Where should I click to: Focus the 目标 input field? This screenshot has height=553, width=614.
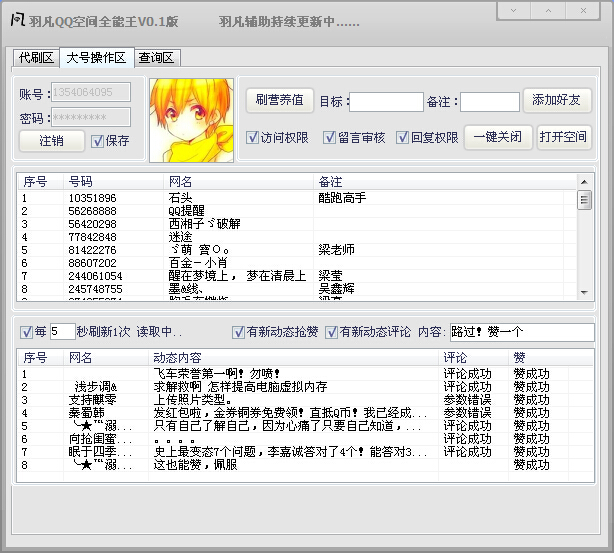click(x=386, y=102)
